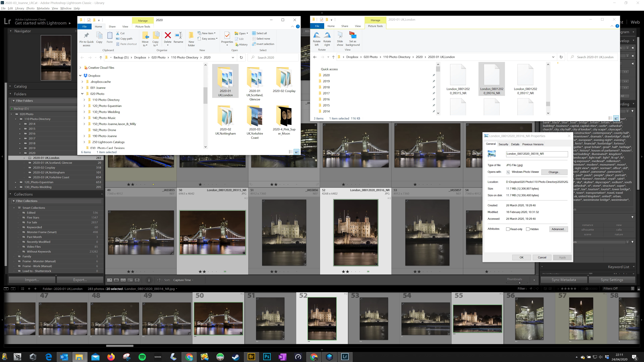Tick the Hidden attribute checkbox

pos(528,229)
